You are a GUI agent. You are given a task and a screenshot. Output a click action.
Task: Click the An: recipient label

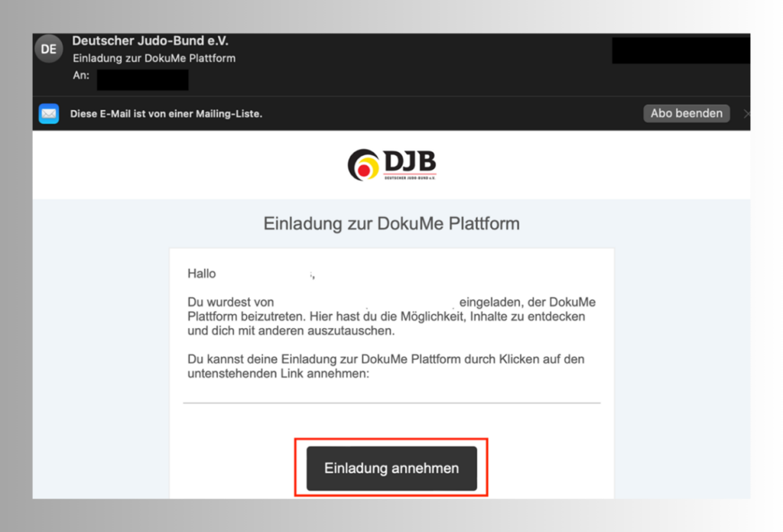[x=81, y=76]
